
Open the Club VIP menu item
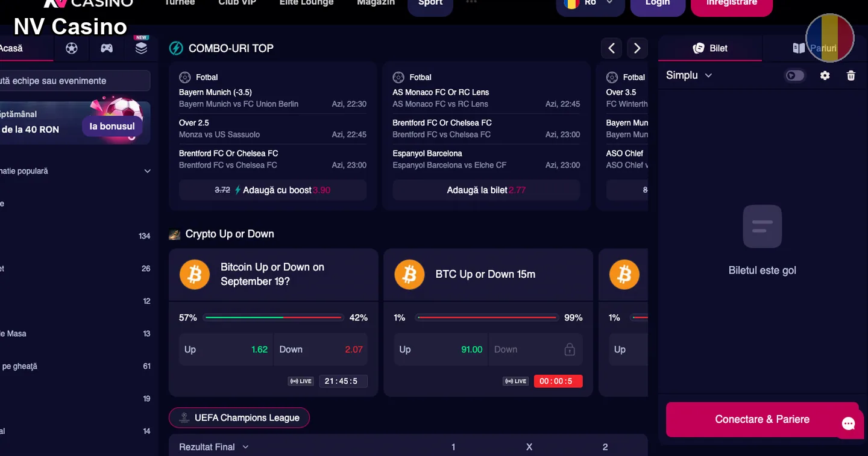[237, 3]
